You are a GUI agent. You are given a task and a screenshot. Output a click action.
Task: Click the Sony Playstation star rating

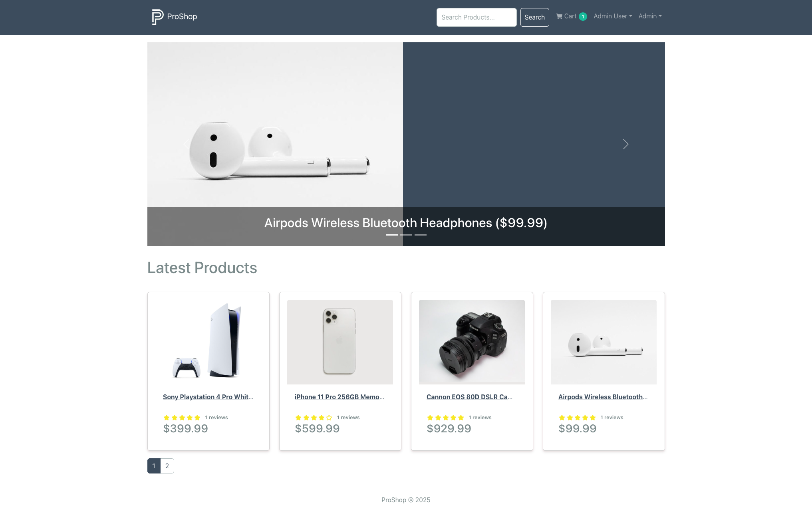coord(182,418)
